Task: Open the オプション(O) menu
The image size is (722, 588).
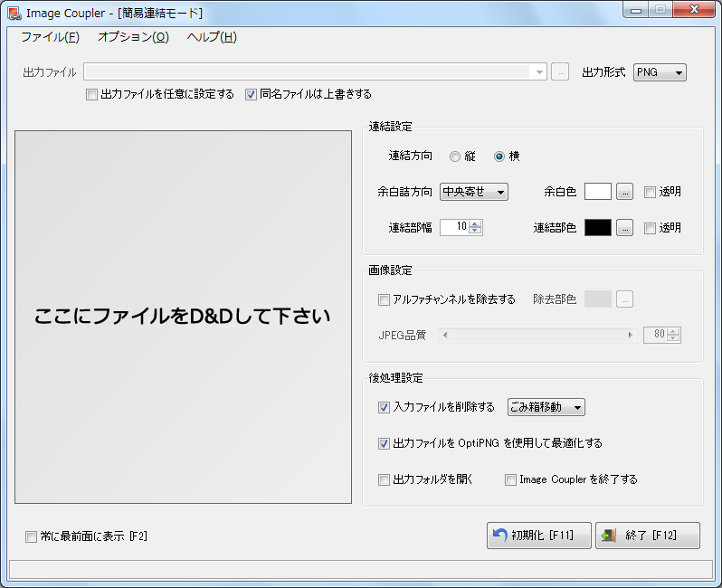Action: 133,37
